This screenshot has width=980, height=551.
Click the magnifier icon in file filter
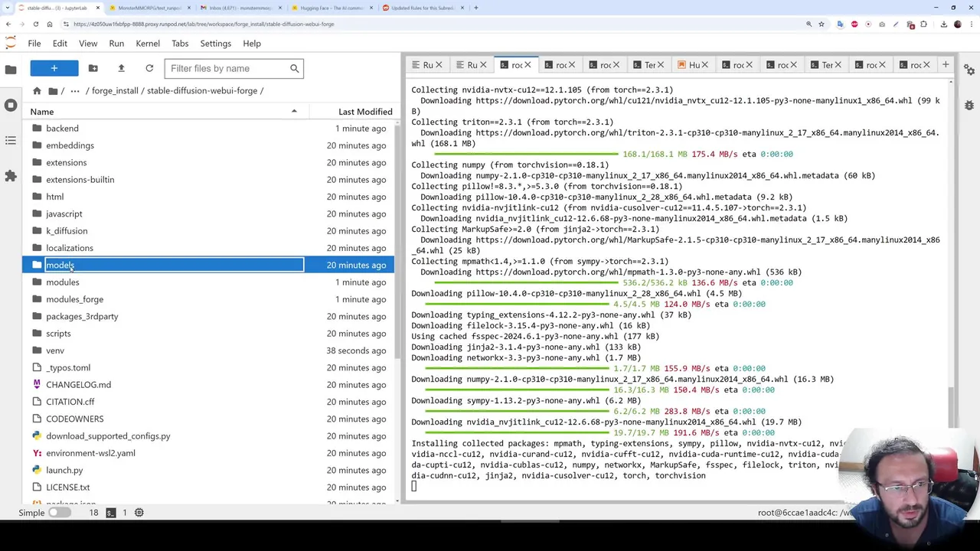(294, 69)
